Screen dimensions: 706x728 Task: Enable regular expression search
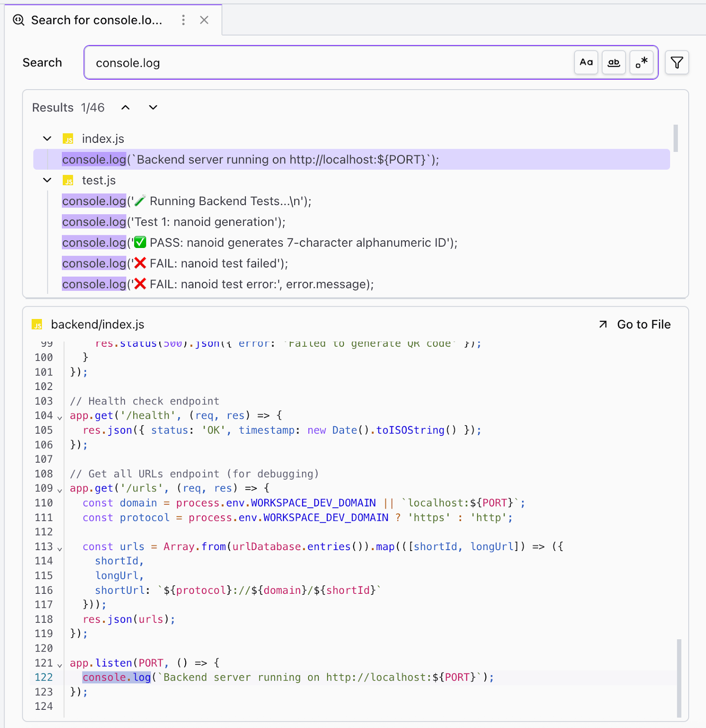tap(641, 62)
